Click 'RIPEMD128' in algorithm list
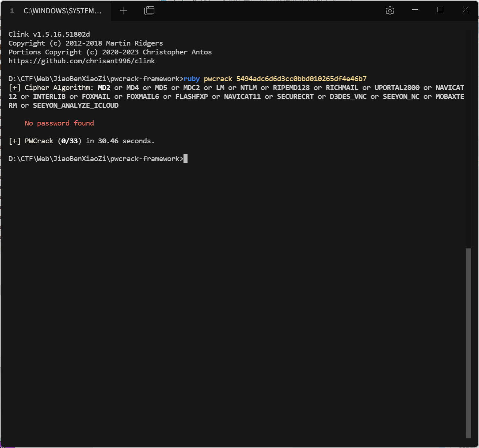 [291, 87]
